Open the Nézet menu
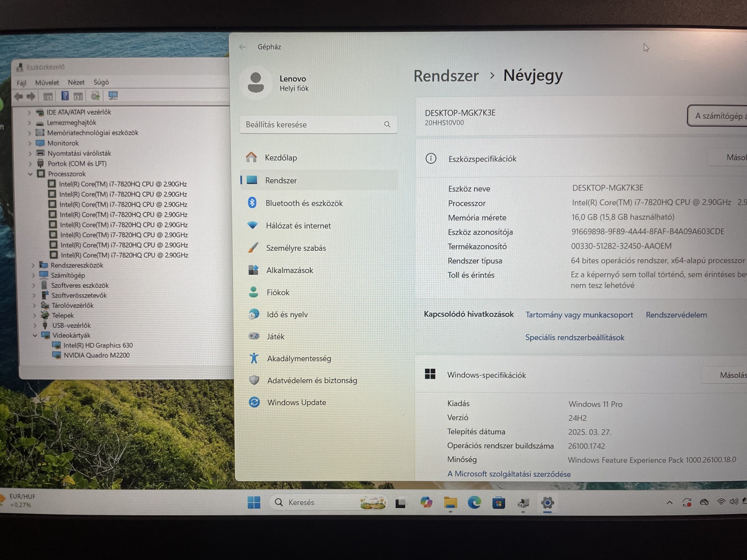 tap(76, 83)
